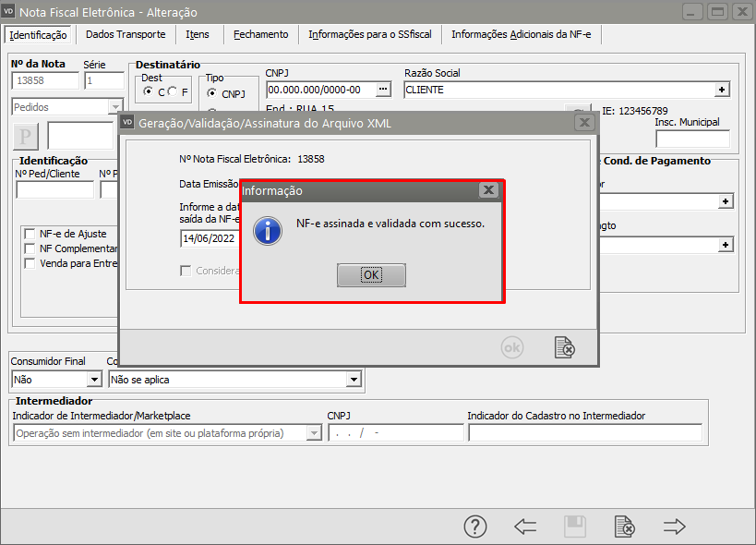Expand the Consumidor Final dropdown
756x545 pixels.
(93, 379)
